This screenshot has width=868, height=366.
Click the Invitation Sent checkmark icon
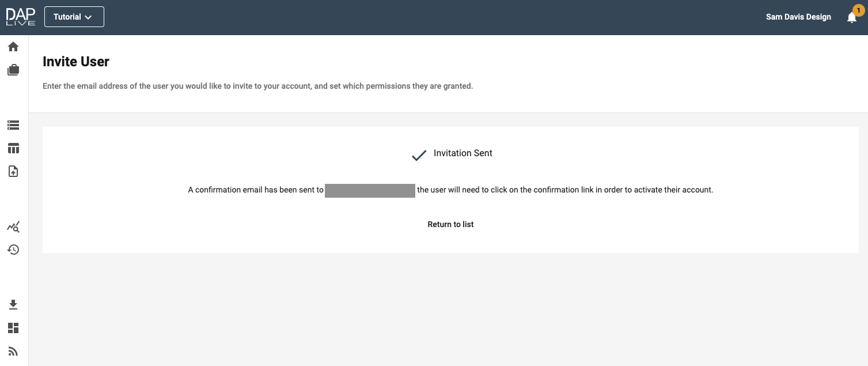419,155
